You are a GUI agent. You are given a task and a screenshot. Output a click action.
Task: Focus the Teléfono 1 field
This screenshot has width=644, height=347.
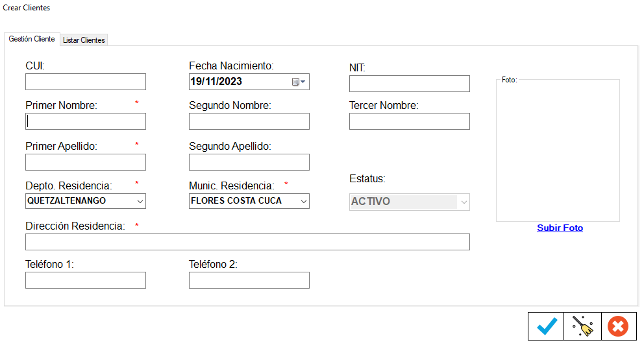click(x=86, y=280)
